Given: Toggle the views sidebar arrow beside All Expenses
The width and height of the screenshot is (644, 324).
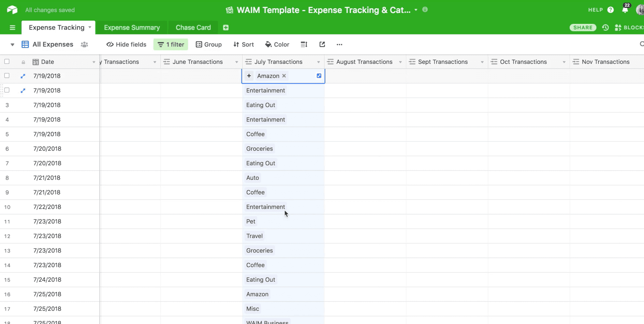Looking at the screenshot, I should coord(12,44).
